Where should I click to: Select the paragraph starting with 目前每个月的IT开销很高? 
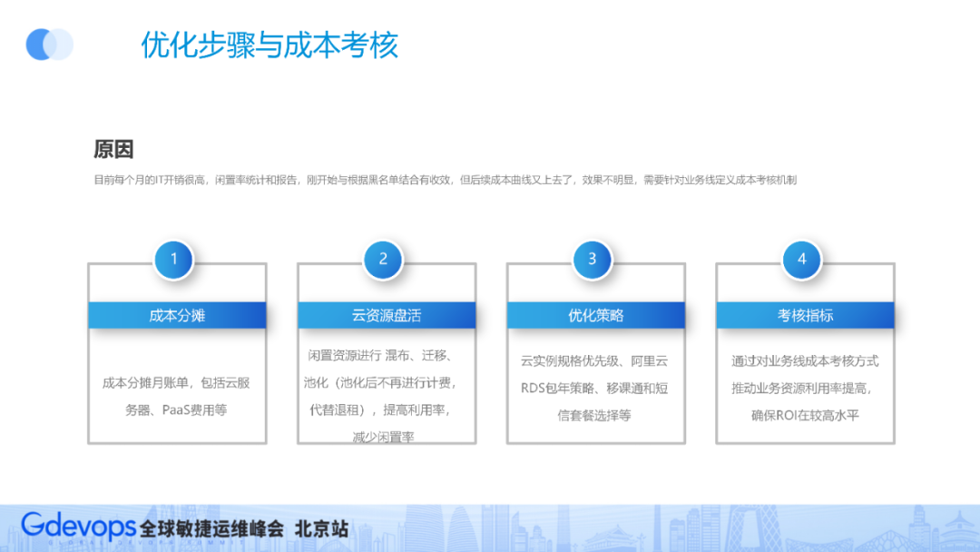pos(445,180)
